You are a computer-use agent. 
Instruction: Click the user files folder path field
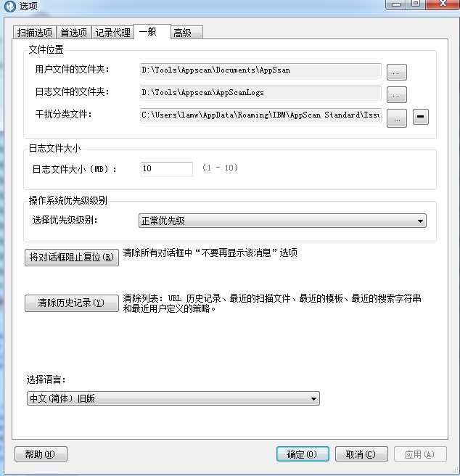260,70
